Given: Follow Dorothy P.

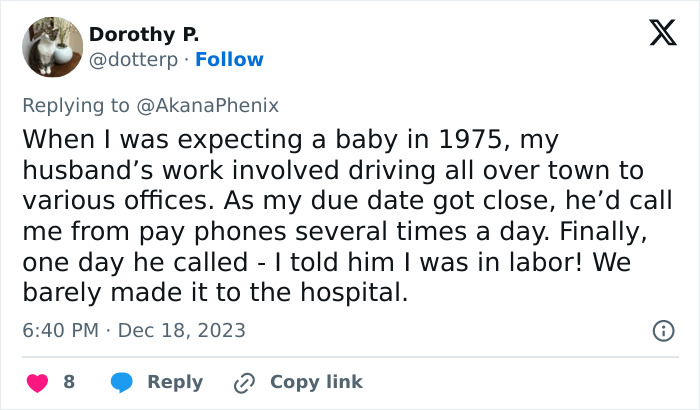Looking at the screenshot, I should (230, 60).
